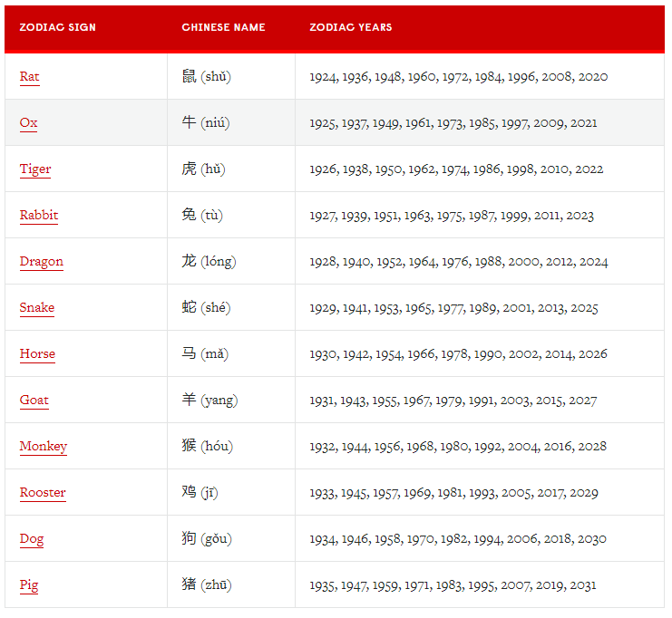
Task: Click the years list starting with 1935
Action: click(453, 585)
